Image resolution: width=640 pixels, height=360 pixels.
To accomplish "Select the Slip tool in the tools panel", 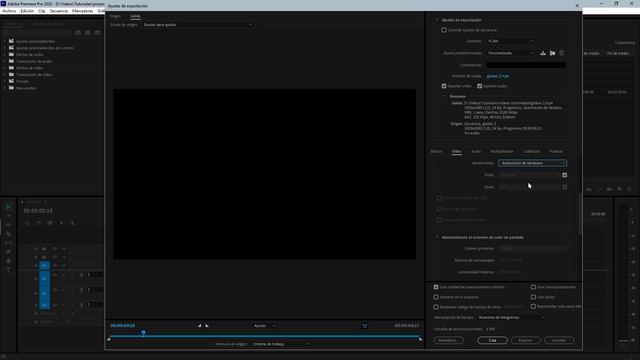I will click(8, 243).
